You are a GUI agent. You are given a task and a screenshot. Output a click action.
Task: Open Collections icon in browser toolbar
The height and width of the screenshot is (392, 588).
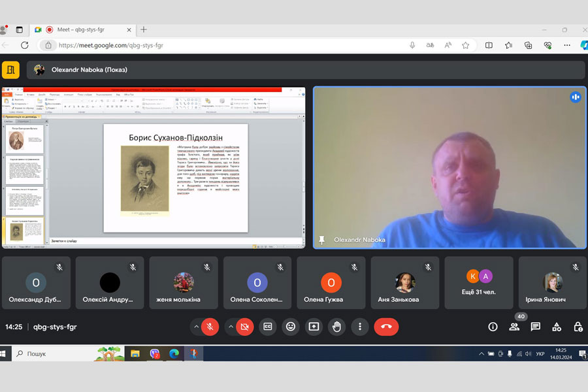point(528,45)
